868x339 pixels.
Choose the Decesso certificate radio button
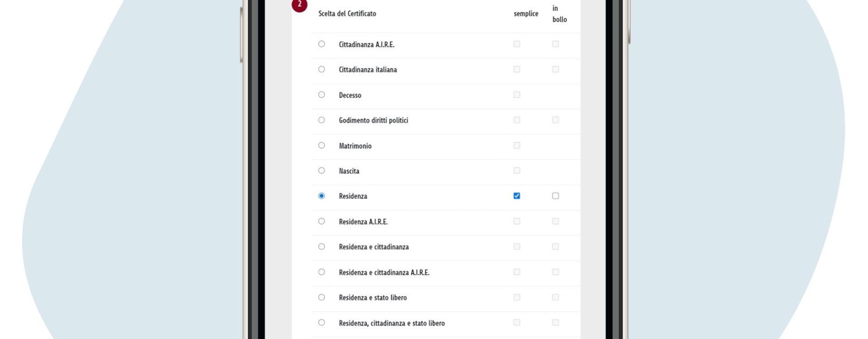(321, 94)
